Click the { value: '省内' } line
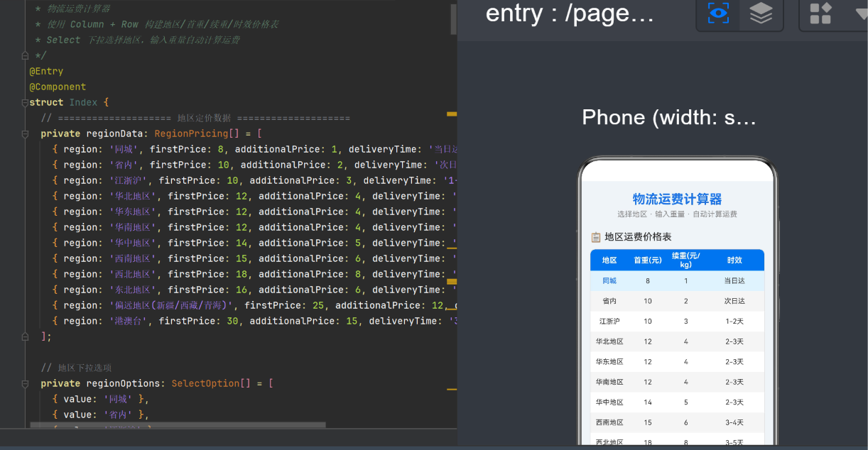Viewport: 868px width, 450px height. 100,415
